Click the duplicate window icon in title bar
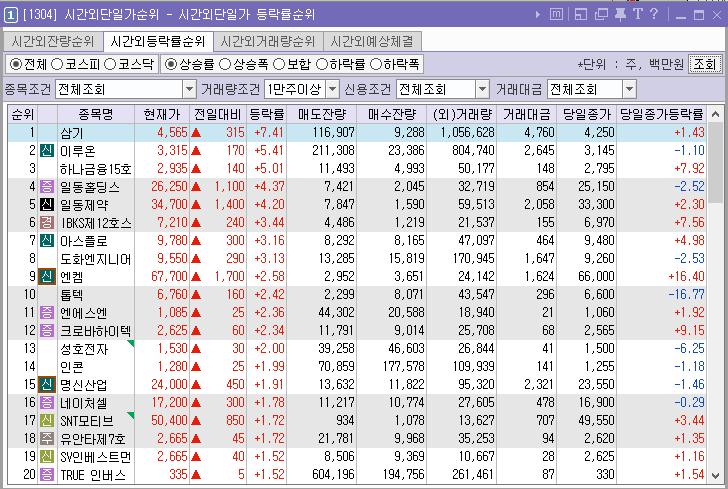Viewport: 728px width, 489px height. tap(601, 14)
